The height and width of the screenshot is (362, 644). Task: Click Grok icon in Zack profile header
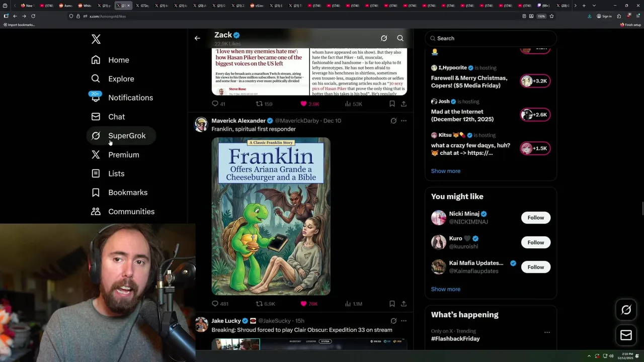[x=384, y=38]
